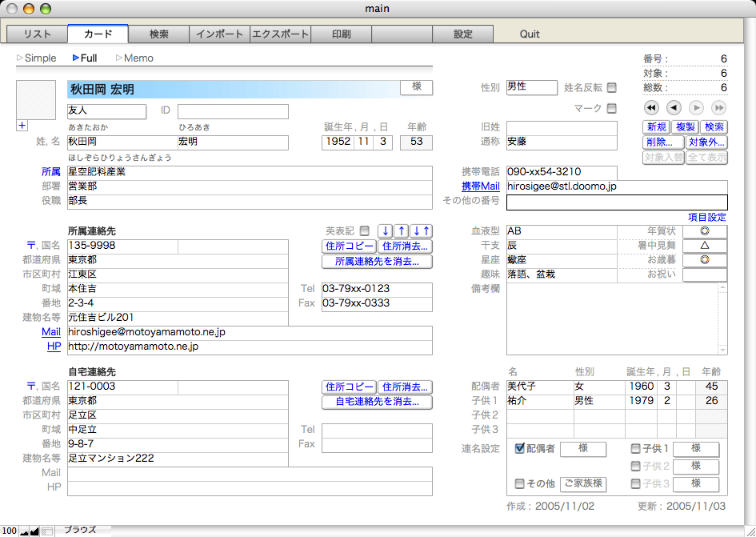The width and height of the screenshot is (756, 537).
Task: Expand the Memo view triangle
Action: [x=119, y=58]
